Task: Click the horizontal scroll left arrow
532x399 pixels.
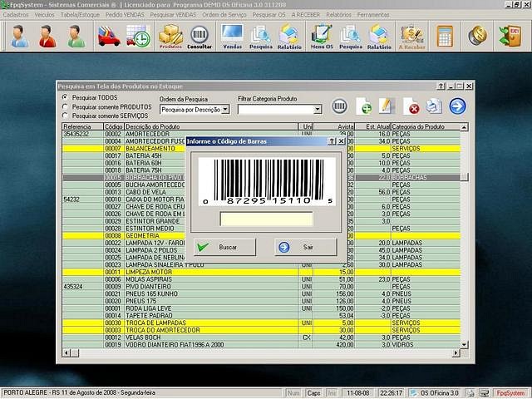Action: (66, 353)
